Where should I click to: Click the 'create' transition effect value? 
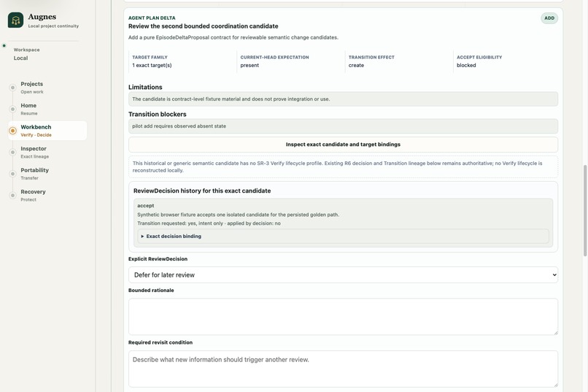(x=356, y=65)
